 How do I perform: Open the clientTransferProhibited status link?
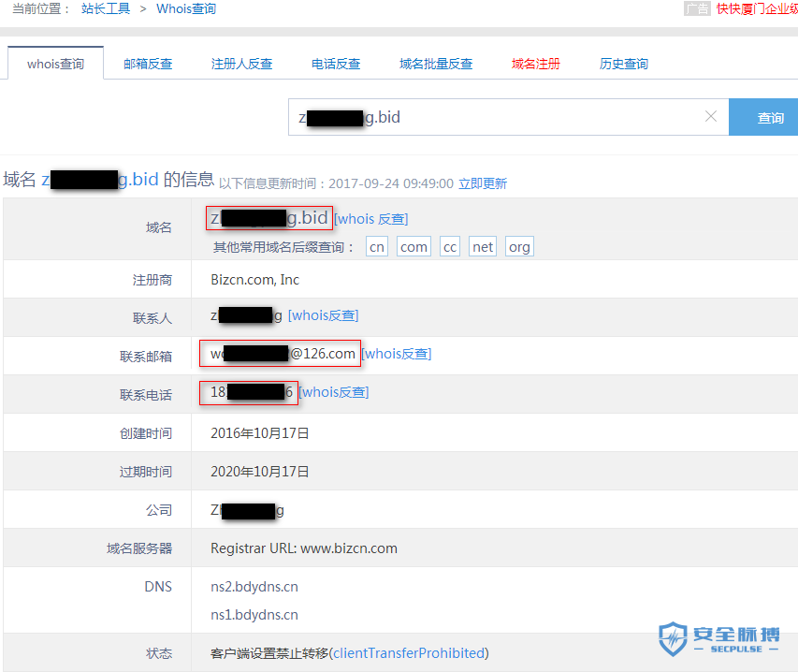(x=409, y=652)
